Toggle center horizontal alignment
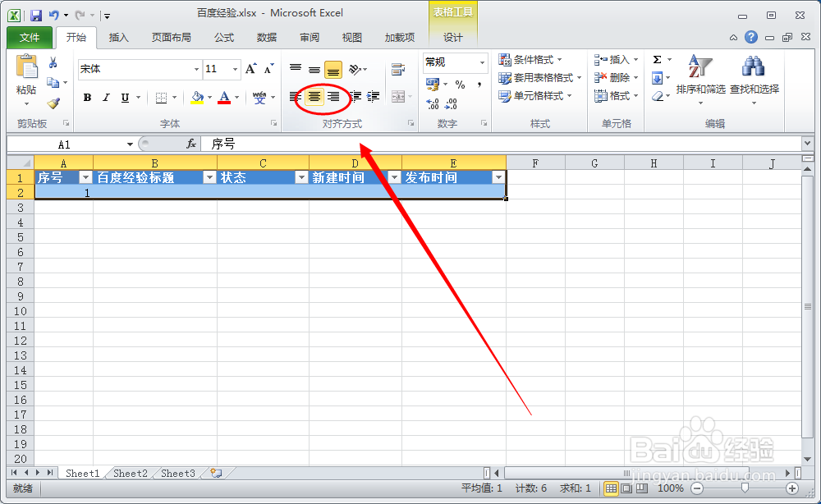Screen dimensions: 821x504 tap(314, 96)
